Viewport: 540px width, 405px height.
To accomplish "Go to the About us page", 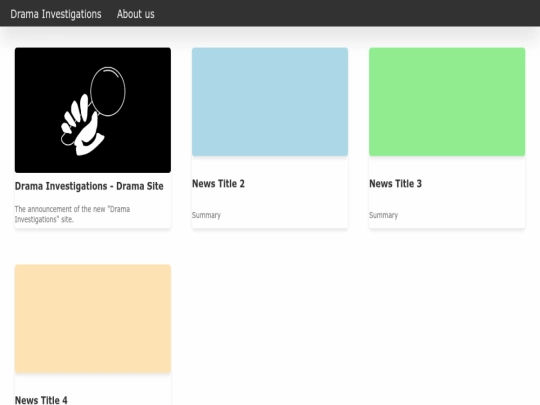I will (x=135, y=14).
